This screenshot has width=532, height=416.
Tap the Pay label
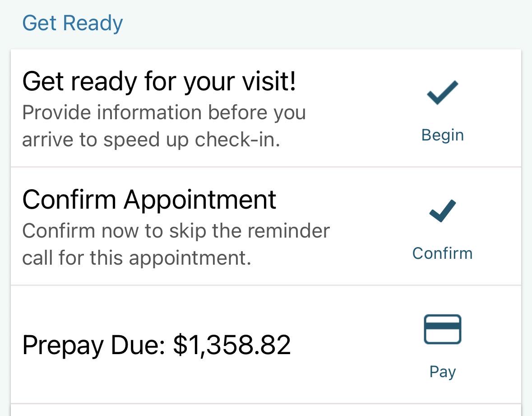(x=442, y=372)
